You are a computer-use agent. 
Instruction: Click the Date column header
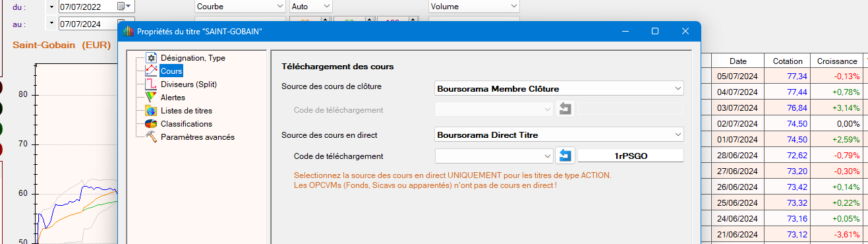coord(738,61)
